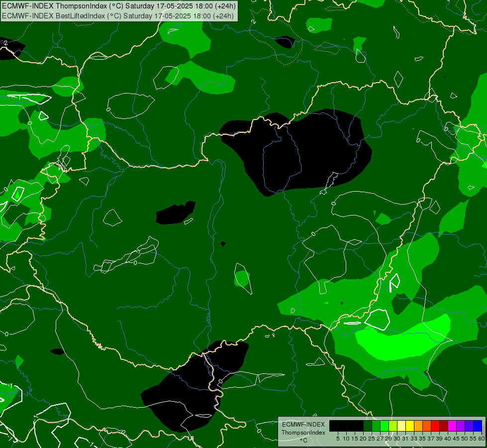Click the legend tick value '45'
Screen dimensions: 487x448
click(456, 439)
